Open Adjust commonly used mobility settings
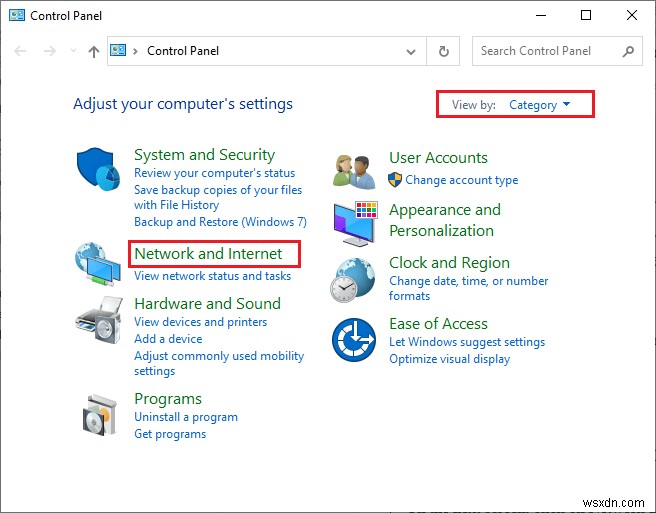Image resolution: width=656 pixels, height=513 pixels. (x=219, y=363)
